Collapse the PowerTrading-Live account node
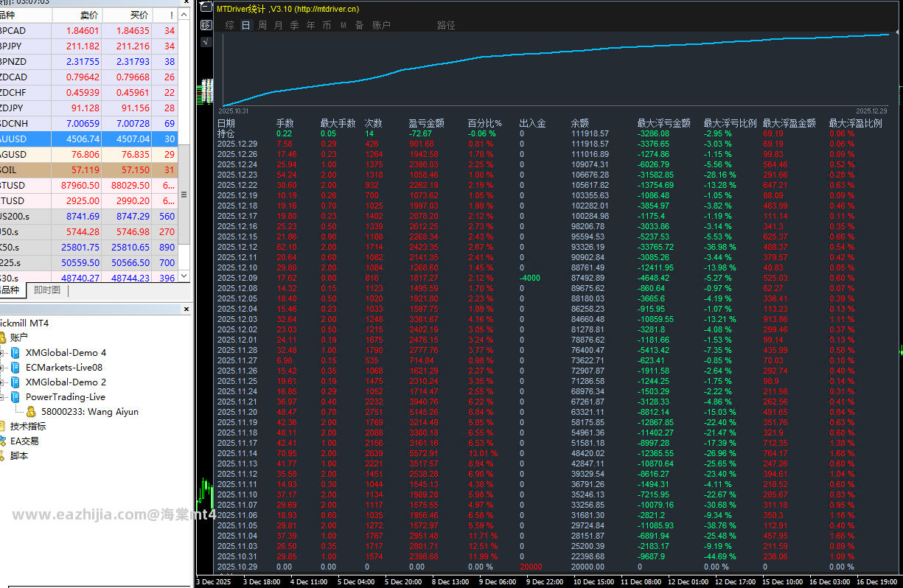The height and width of the screenshot is (588, 903). click(x=2, y=396)
